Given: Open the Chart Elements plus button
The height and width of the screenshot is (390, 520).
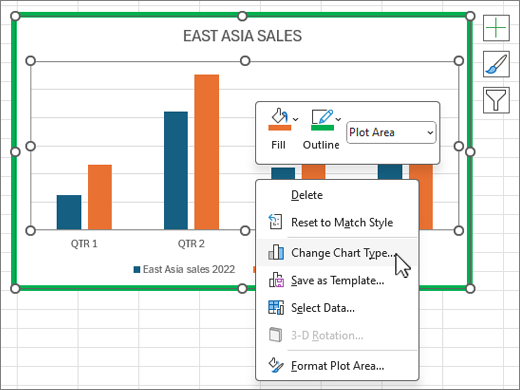Looking at the screenshot, I should [x=496, y=28].
